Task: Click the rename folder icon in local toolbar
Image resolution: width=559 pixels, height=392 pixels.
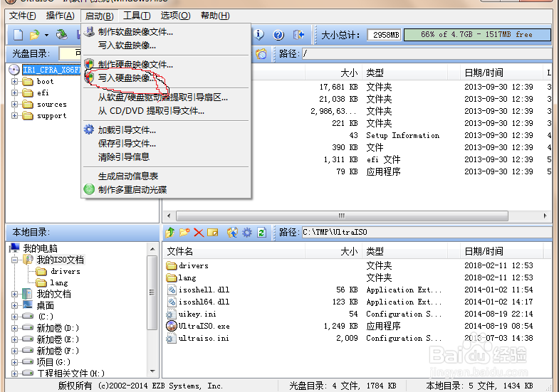Action: (x=212, y=233)
